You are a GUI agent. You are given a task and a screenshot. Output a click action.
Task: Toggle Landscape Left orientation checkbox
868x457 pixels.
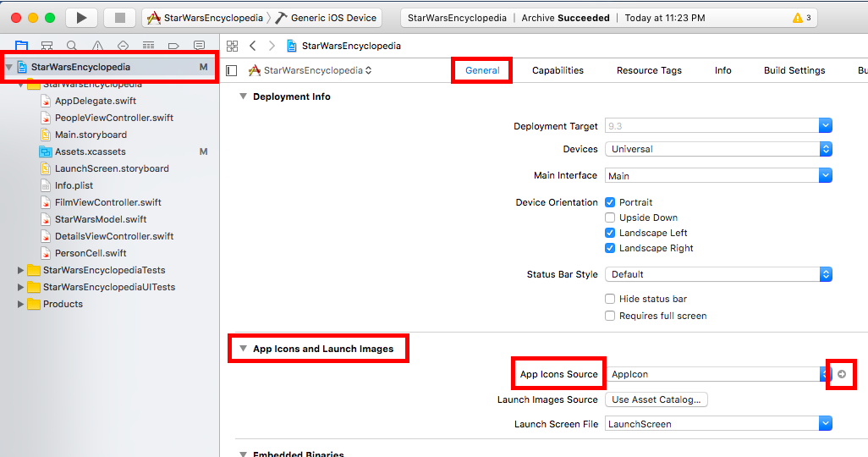tap(610, 233)
